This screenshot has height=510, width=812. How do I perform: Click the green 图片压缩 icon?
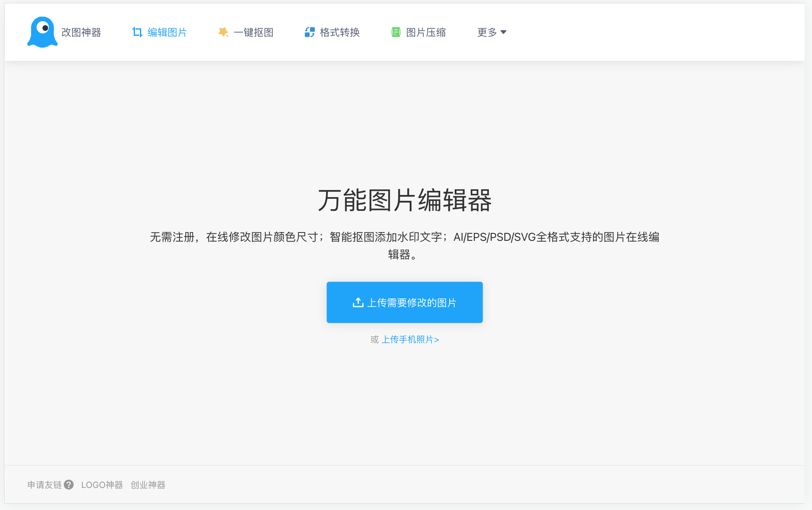(396, 32)
